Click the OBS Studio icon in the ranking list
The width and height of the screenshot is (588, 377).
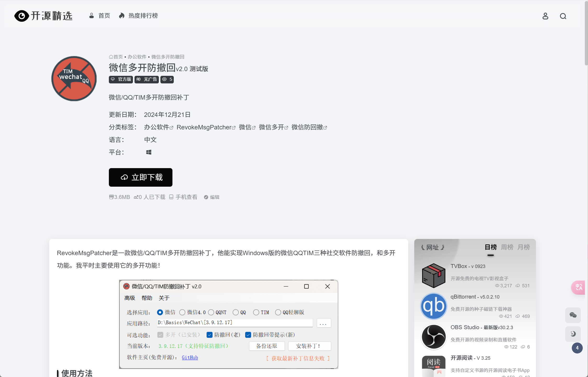tap(433, 337)
